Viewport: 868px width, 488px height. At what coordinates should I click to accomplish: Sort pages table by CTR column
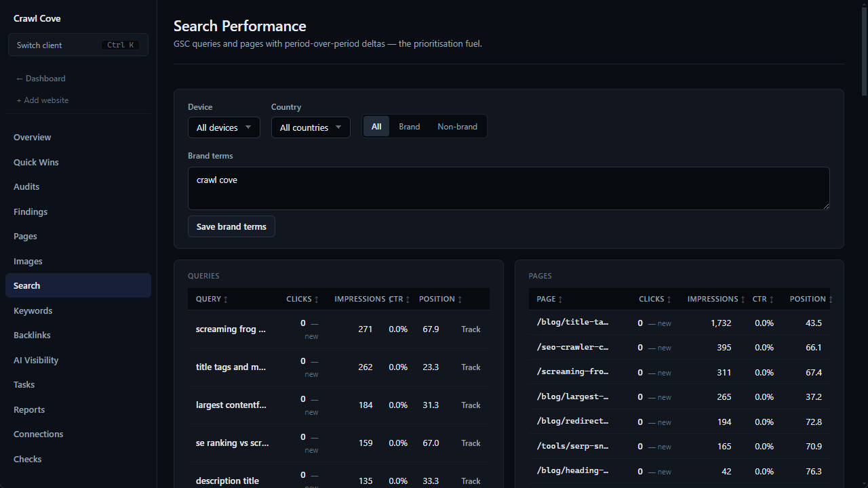763,299
